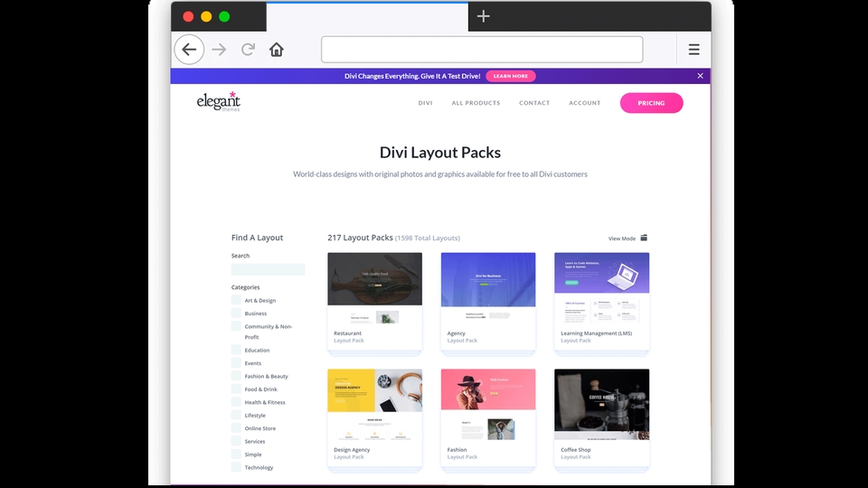Click the '217 Layout Packs' count text
Image resolution: width=868 pixels, height=488 pixels.
360,238
